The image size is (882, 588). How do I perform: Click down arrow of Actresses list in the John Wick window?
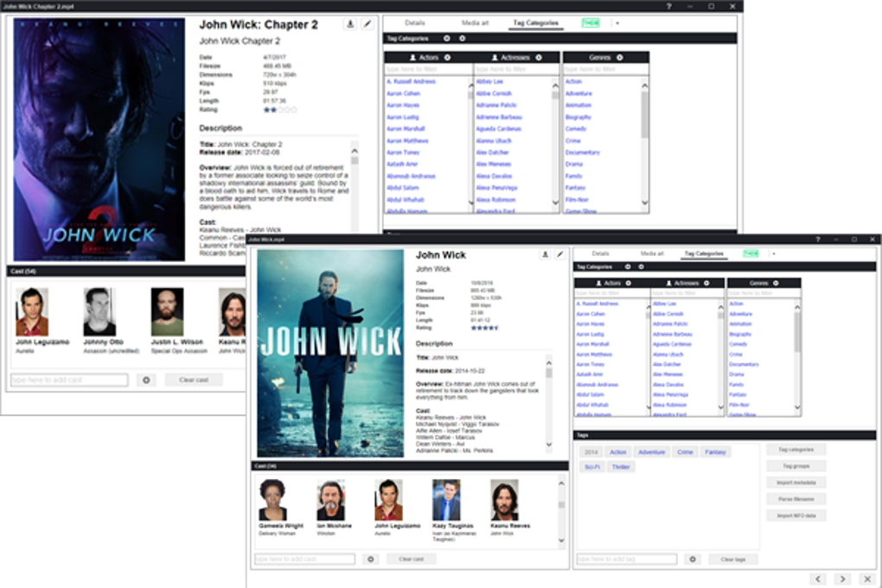[720, 406]
